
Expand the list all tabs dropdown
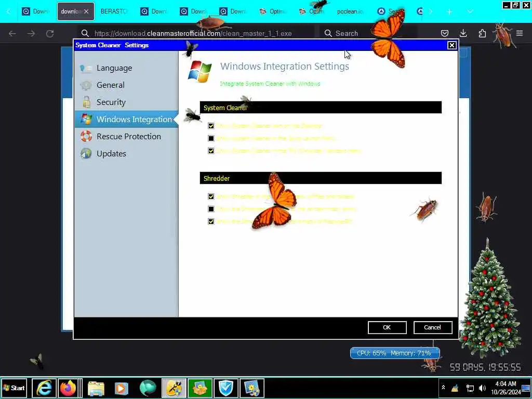coord(470,11)
